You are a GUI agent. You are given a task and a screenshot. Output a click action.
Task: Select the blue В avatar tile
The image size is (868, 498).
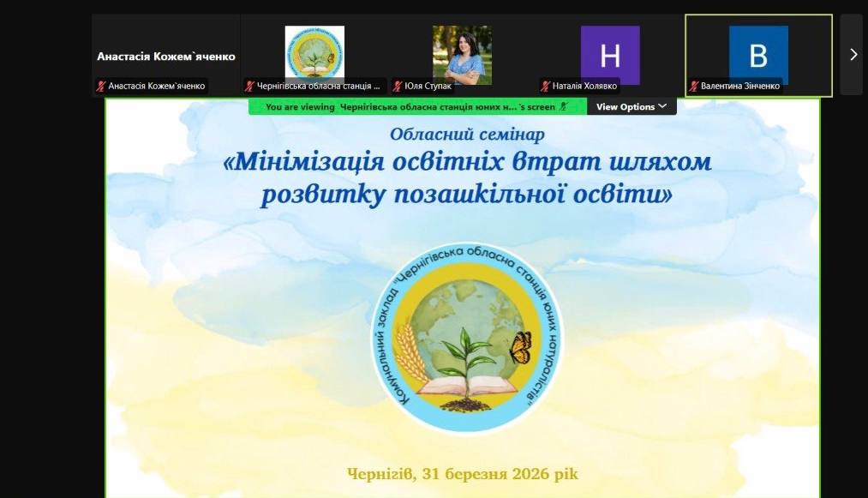coord(758,55)
